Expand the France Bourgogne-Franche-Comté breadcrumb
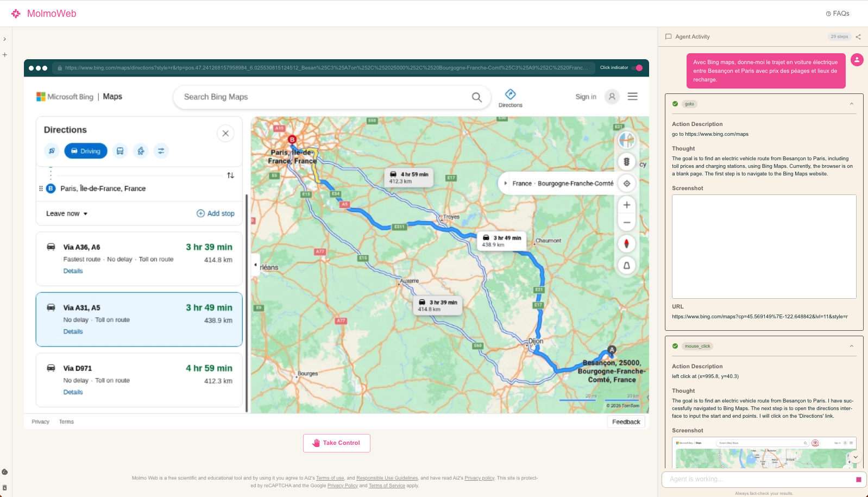The image size is (868, 497). click(506, 184)
